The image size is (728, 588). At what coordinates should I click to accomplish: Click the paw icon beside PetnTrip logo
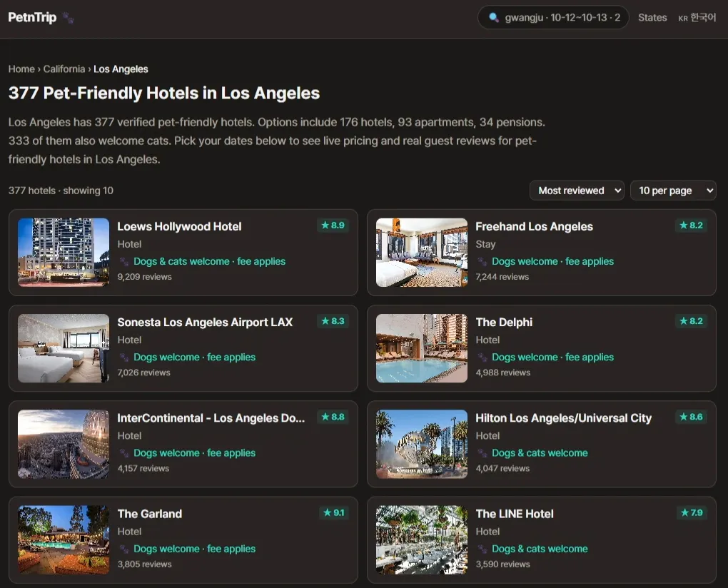coord(69,18)
